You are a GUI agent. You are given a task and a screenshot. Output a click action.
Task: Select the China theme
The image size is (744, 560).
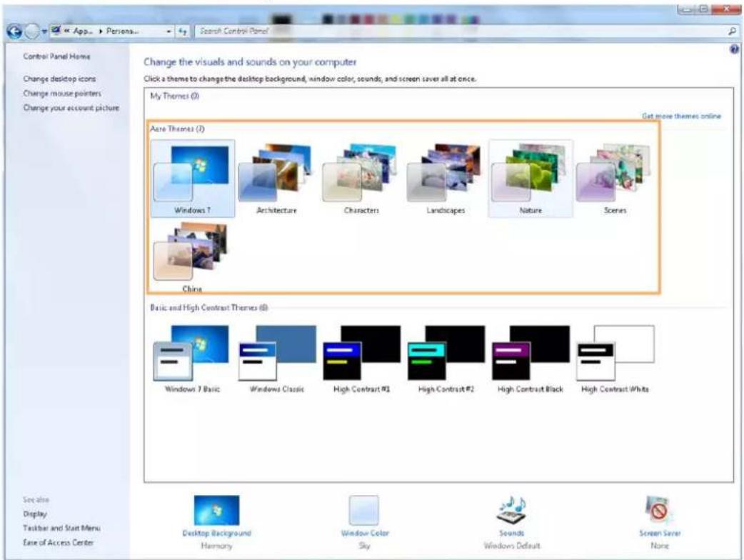pos(192,256)
